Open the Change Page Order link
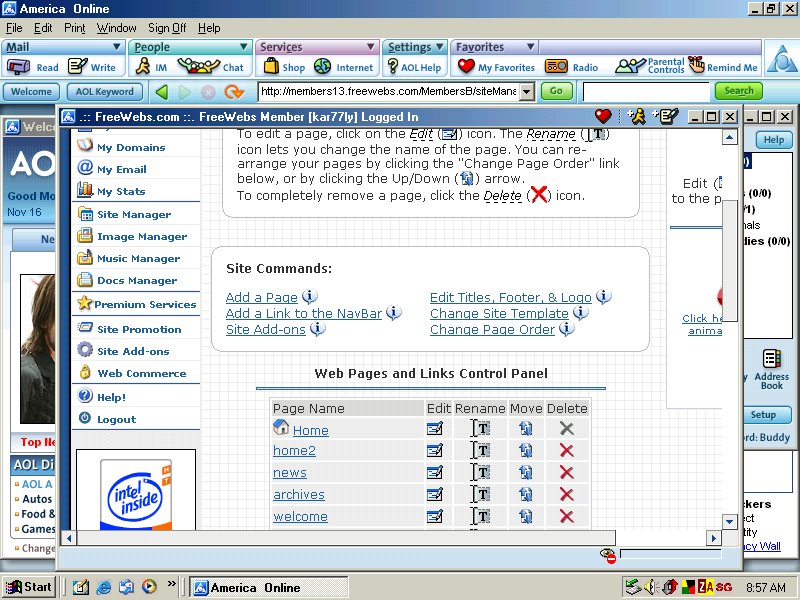The height and width of the screenshot is (600, 800). 492,330
